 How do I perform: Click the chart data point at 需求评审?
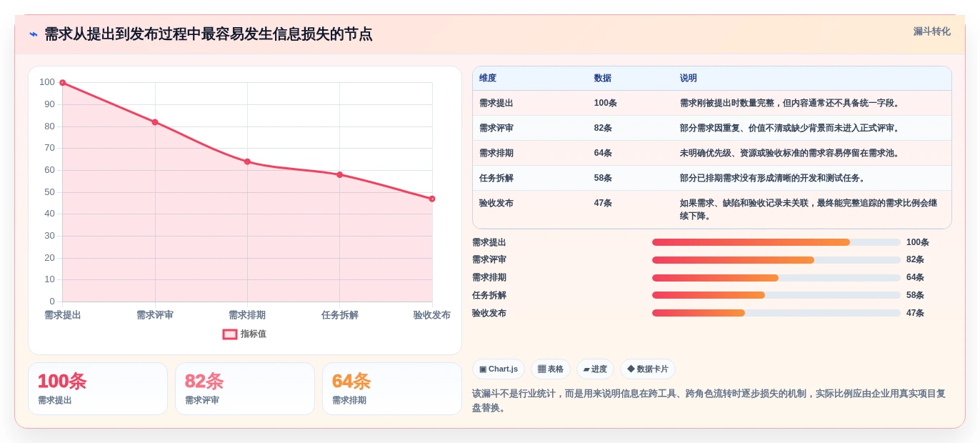click(155, 122)
